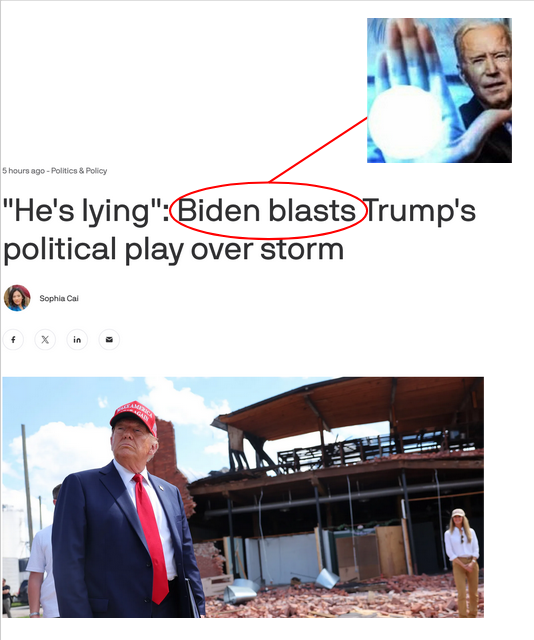Viewport: 534px width, 640px height.
Task: Share the article on LinkedIn
Action: pyautogui.click(x=77, y=340)
